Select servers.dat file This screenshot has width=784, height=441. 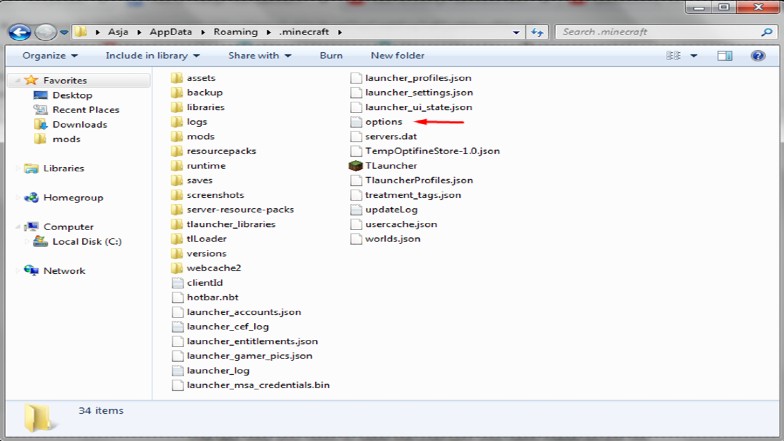pyautogui.click(x=390, y=136)
